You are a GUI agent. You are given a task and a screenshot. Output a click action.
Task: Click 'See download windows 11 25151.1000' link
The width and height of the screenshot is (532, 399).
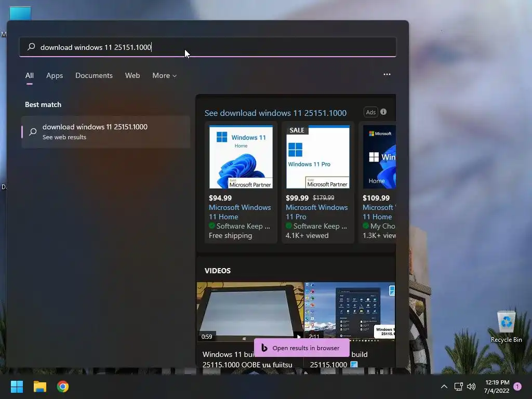pyautogui.click(x=275, y=113)
